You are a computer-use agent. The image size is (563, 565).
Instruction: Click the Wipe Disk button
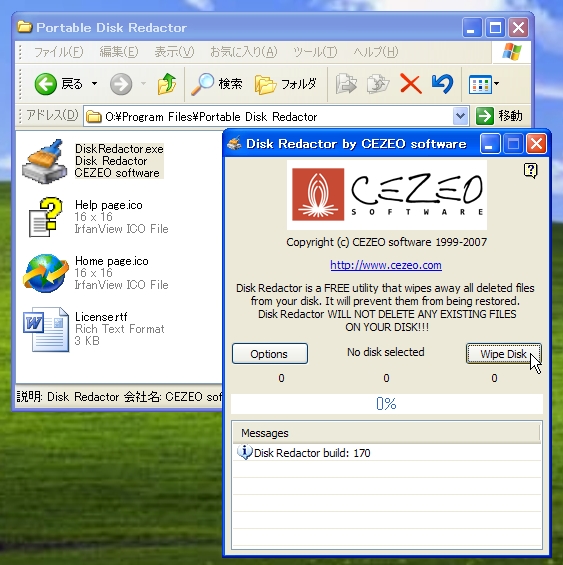tap(504, 354)
